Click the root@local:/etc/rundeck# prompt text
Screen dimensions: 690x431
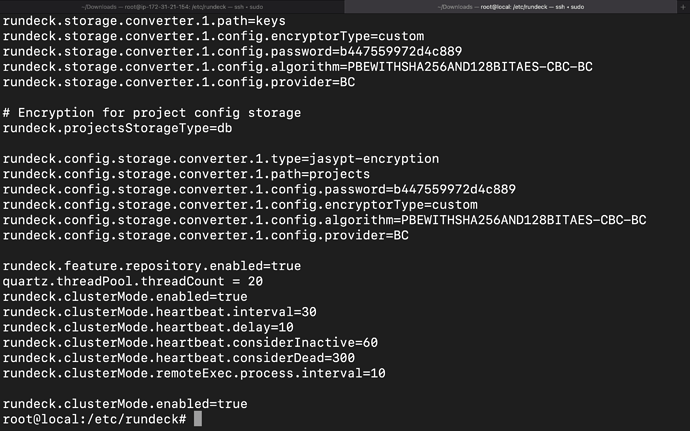click(x=95, y=419)
